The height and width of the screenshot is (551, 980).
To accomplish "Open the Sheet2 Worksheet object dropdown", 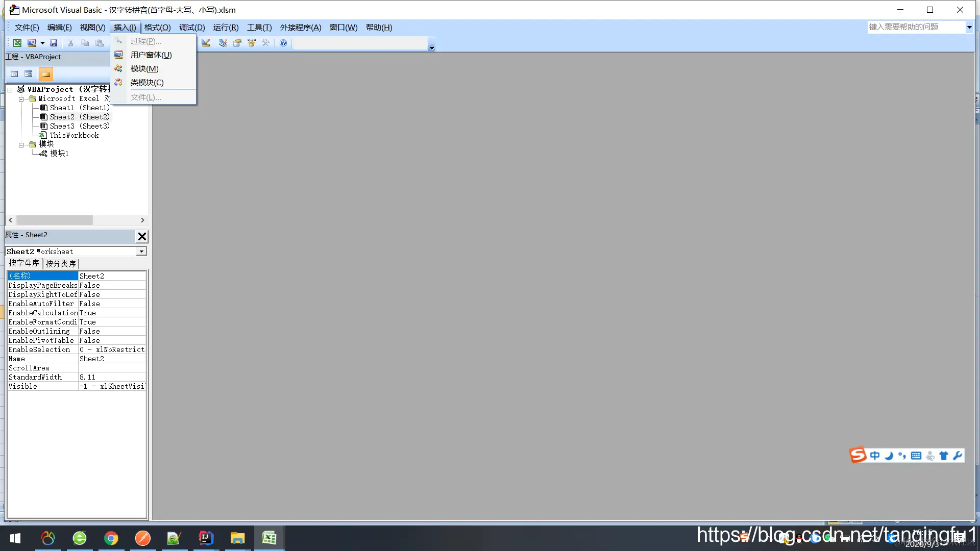I will coord(141,252).
